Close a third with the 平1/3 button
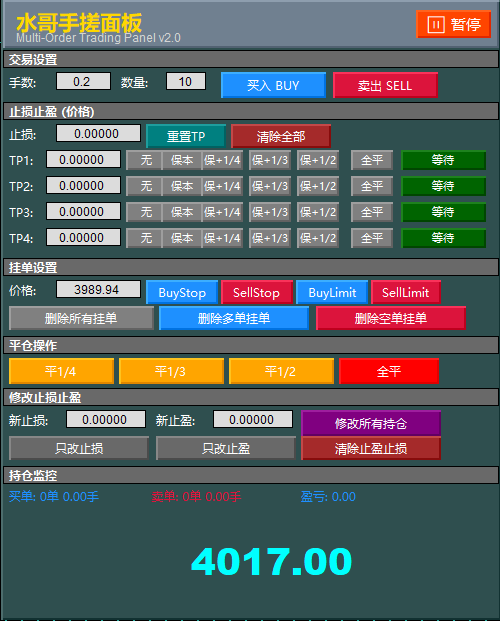 (x=171, y=371)
